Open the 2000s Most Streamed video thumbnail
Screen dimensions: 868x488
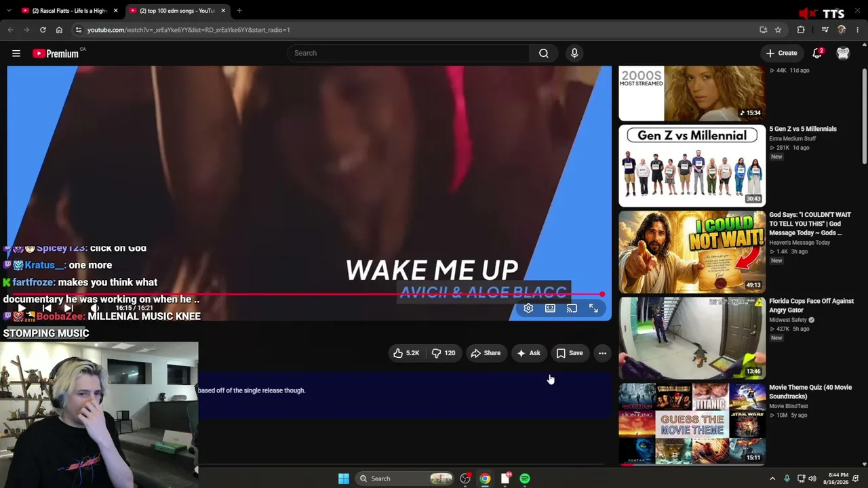tap(692, 94)
